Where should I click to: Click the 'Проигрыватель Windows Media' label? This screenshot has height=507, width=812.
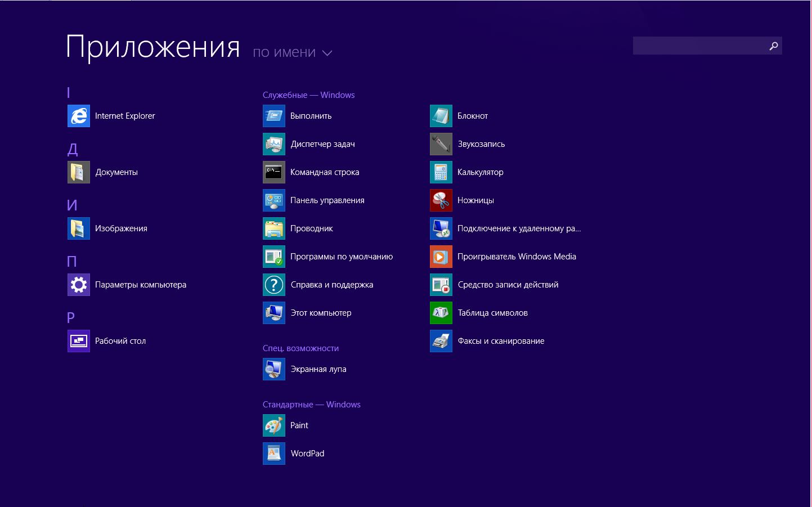517,257
